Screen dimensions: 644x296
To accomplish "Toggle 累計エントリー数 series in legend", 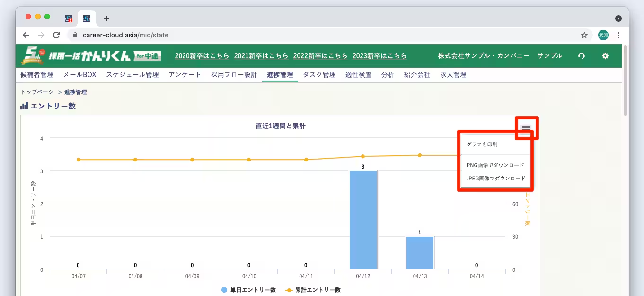I will click(x=313, y=290).
